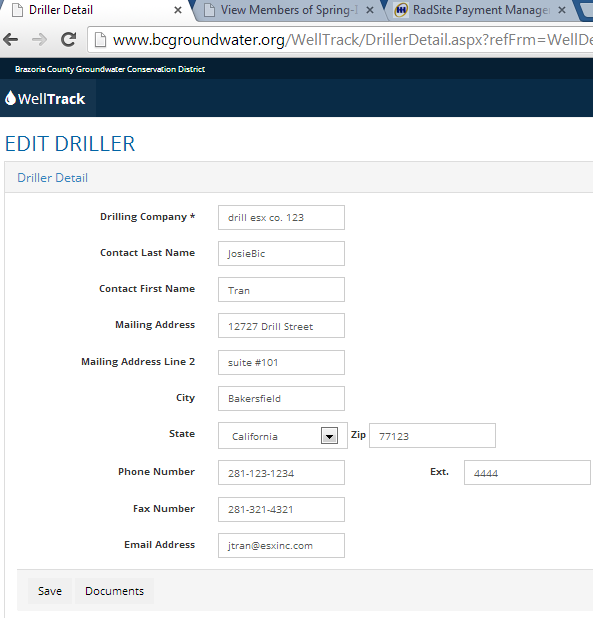Click the browser forward arrow
Viewport: 593px width, 618px height.
pos(39,39)
